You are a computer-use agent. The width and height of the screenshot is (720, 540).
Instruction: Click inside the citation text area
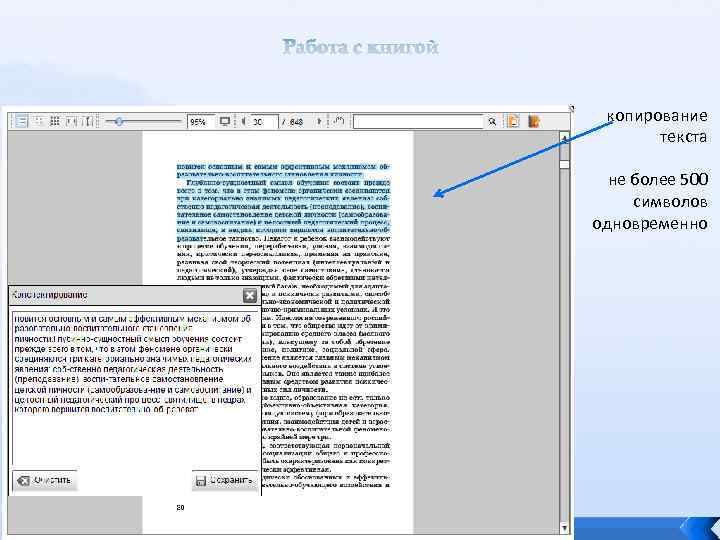click(135, 388)
